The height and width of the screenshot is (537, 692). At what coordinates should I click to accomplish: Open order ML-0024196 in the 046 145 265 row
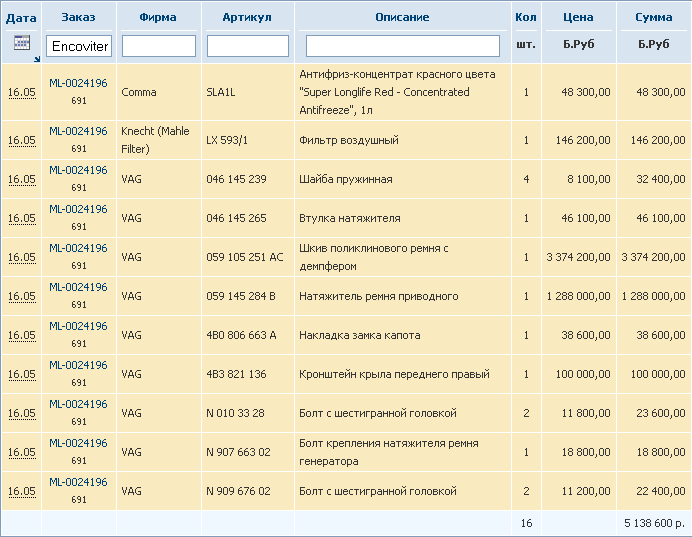[x=78, y=209]
